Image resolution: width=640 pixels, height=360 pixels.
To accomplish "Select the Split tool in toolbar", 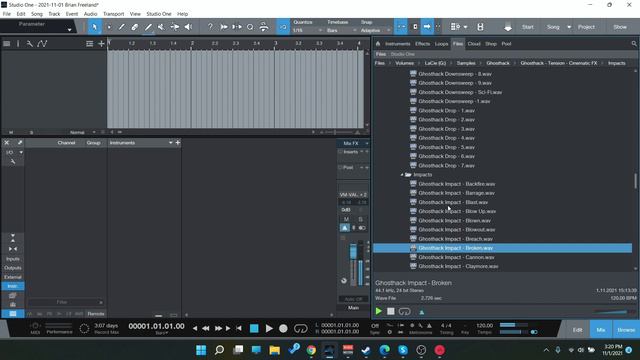I will pyautogui.click(x=121, y=27).
